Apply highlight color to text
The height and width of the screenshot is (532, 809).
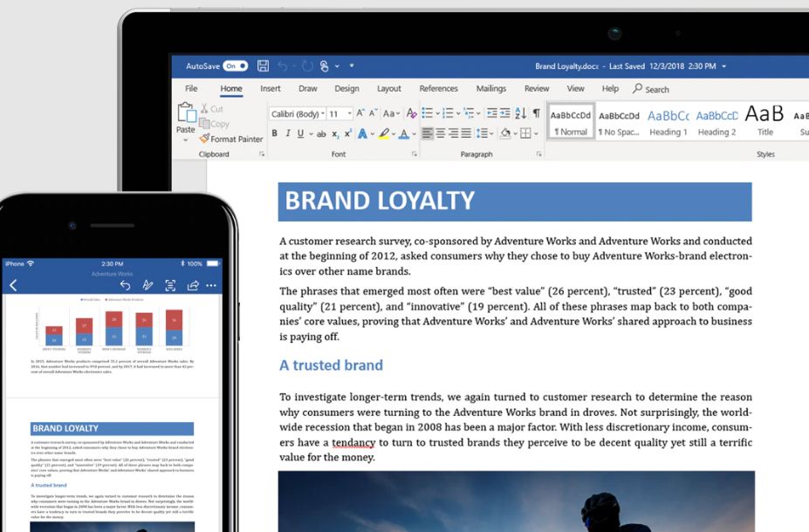click(385, 133)
